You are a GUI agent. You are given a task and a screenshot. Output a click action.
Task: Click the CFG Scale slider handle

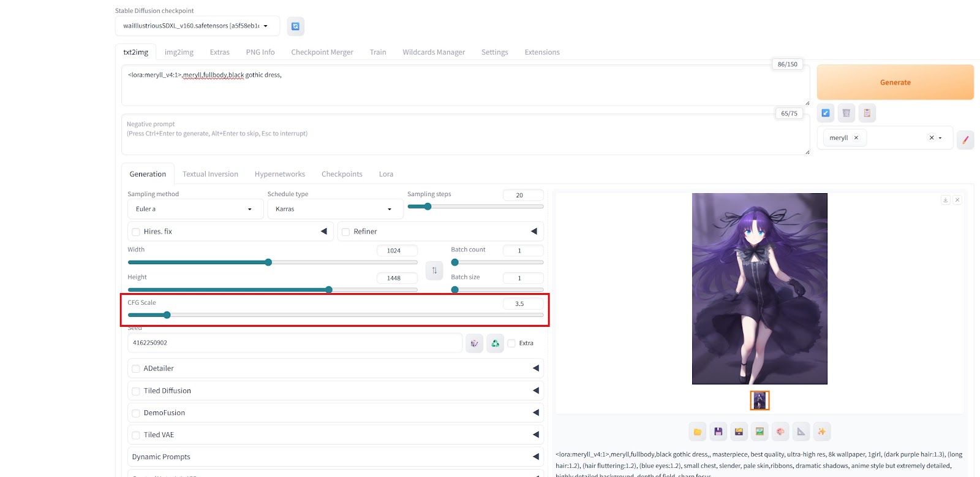tap(167, 315)
